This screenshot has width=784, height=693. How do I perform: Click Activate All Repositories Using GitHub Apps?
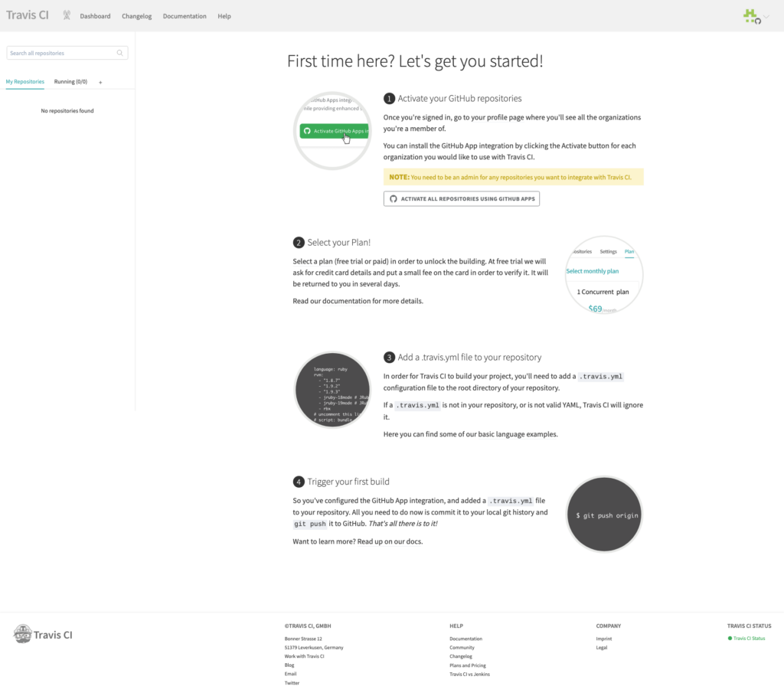click(462, 198)
